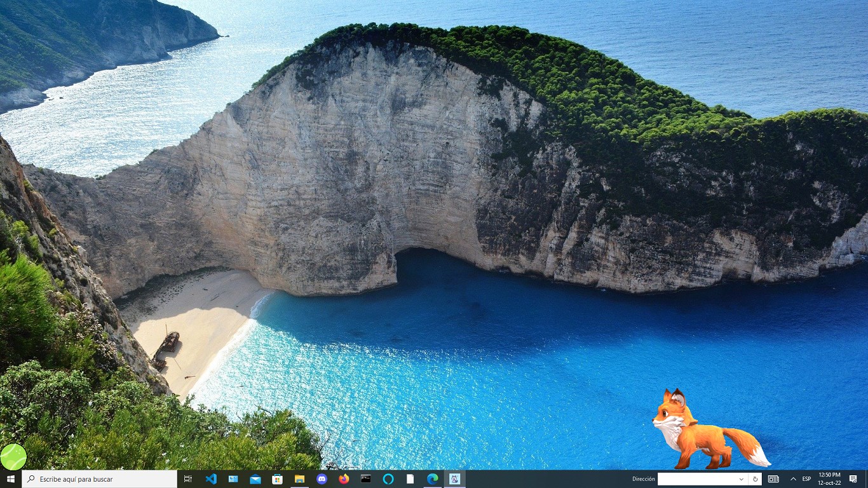Open the desktop pet app on the taskbar
868x488 pixels.
(x=454, y=479)
